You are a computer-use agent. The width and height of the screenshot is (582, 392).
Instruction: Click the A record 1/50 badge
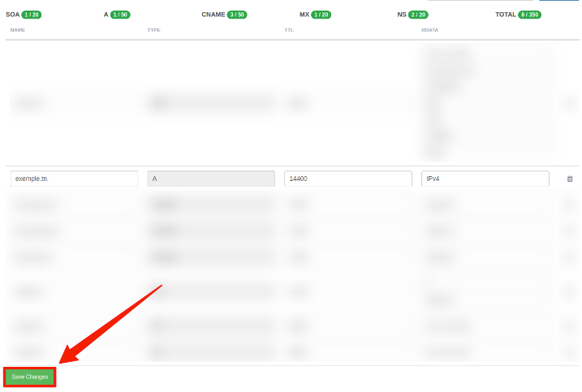coord(120,15)
